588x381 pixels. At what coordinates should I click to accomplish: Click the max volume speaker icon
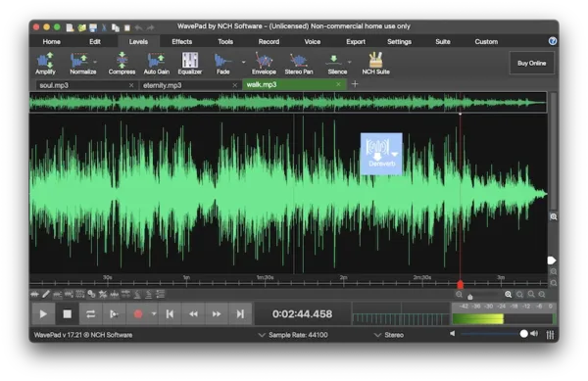pyautogui.click(x=534, y=333)
